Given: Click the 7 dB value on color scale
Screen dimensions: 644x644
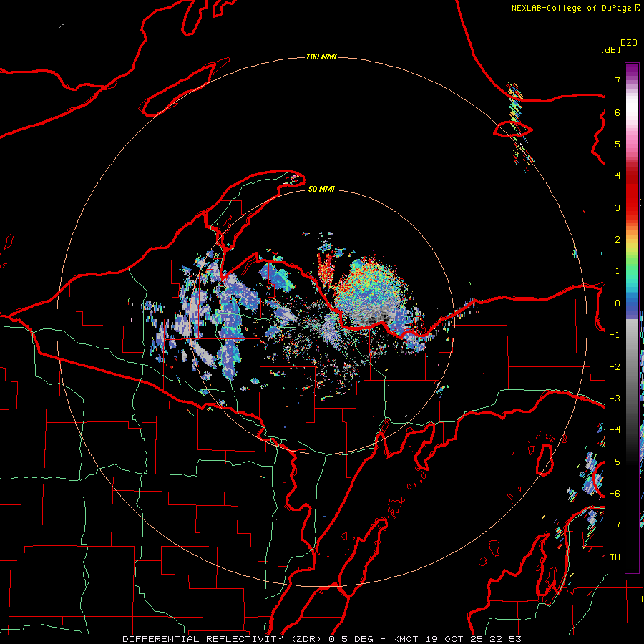Looking at the screenshot, I should [x=618, y=80].
